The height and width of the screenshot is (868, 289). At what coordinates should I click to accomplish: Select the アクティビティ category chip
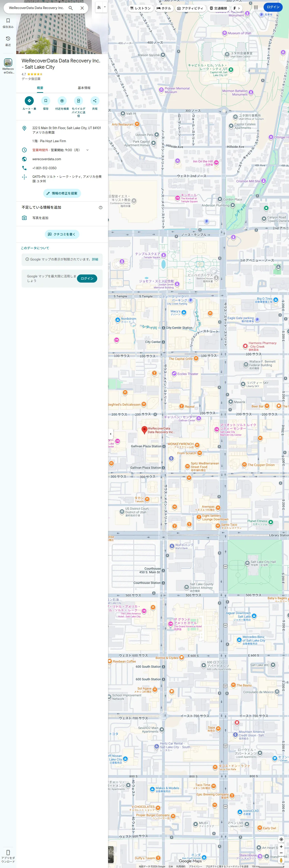[x=190, y=8]
